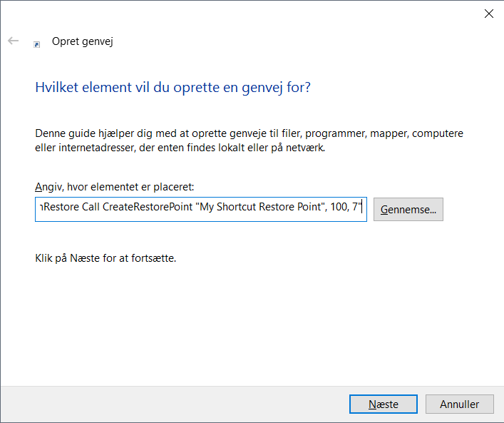
Task: Click the "Angiv, hvor elementet er placeret" label
Action: pos(114,187)
